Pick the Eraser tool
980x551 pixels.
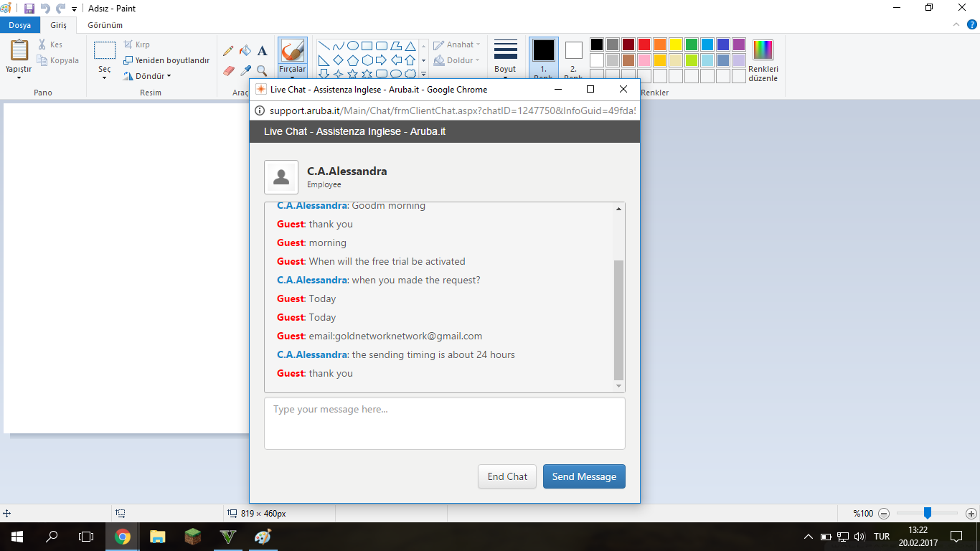(228, 70)
